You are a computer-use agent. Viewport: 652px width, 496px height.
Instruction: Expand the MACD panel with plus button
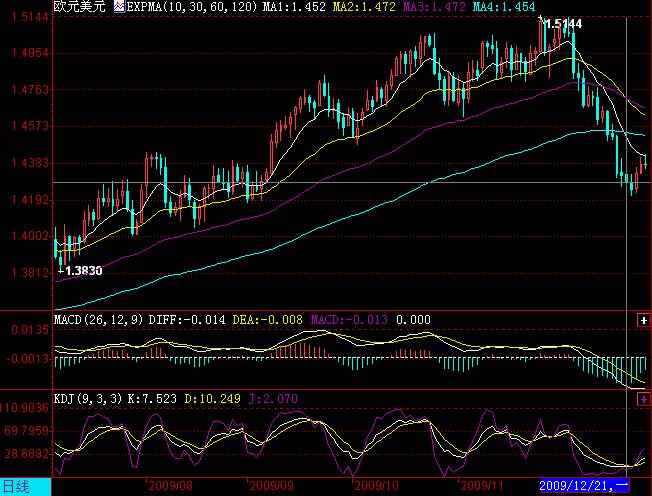643,321
